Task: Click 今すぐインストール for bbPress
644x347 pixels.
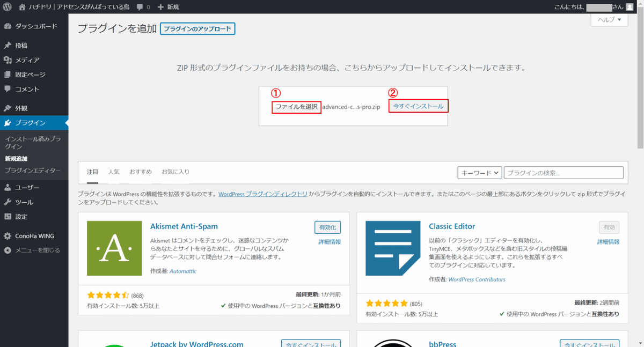Action: [590, 343]
